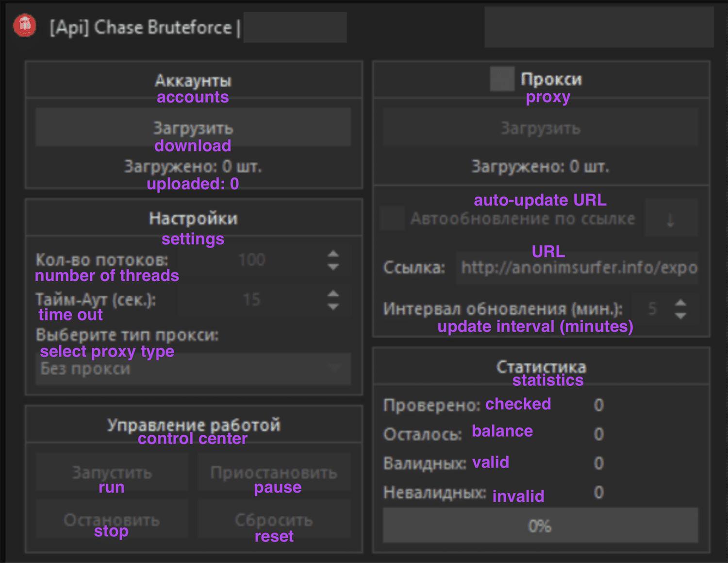Click the update interval field showing 5

point(653,308)
